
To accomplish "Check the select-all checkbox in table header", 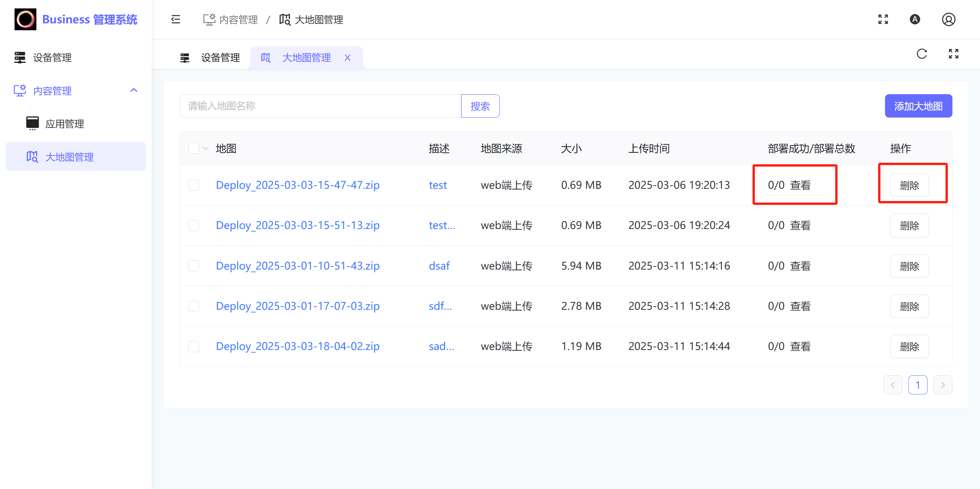I will click(194, 148).
